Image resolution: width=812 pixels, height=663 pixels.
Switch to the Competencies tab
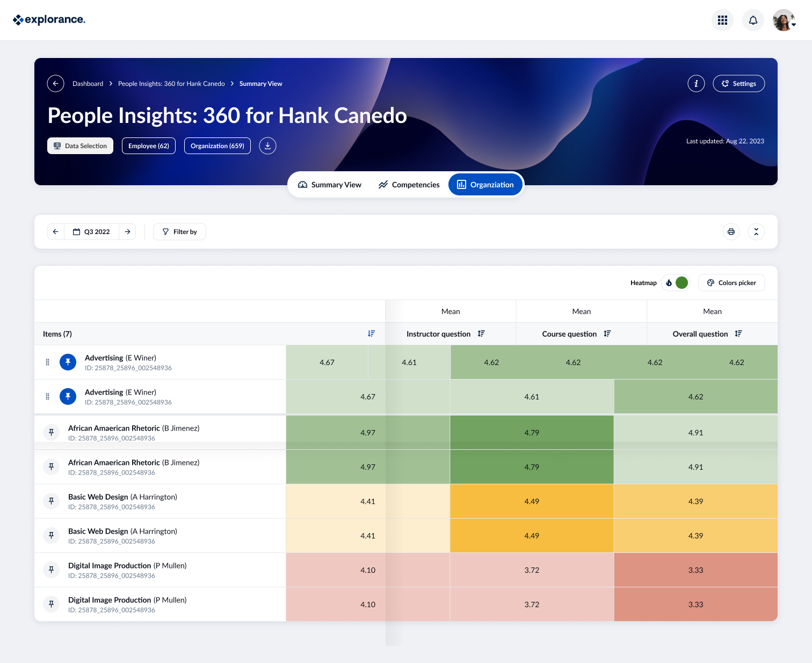point(409,185)
